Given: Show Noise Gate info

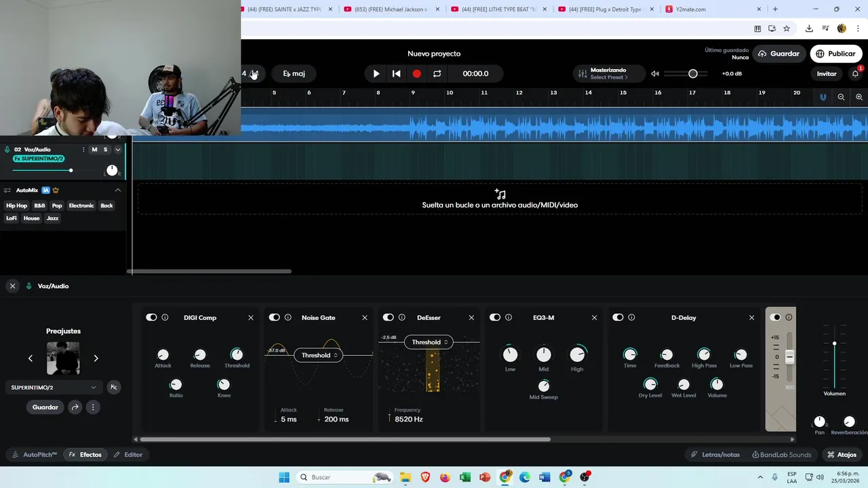Looking at the screenshot, I should tap(288, 317).
